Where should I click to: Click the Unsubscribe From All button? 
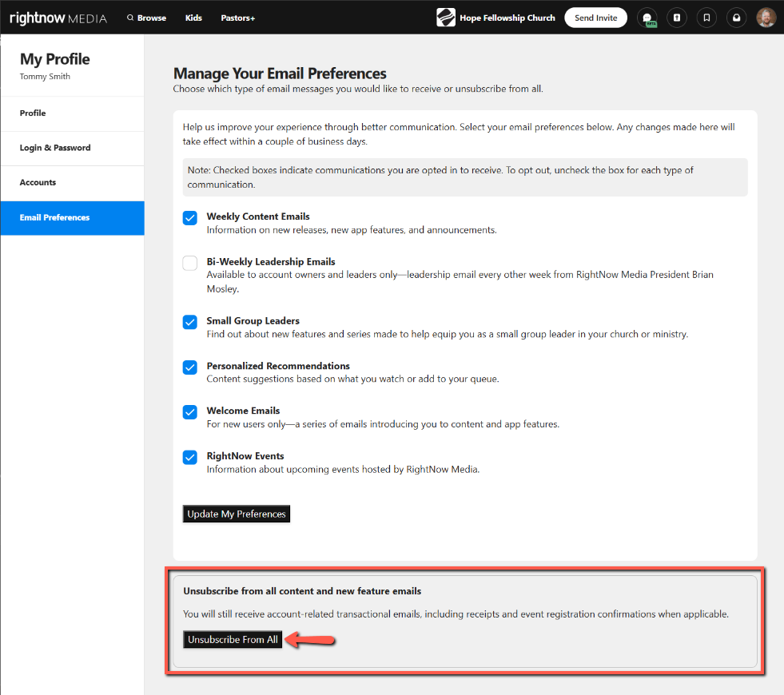point(233,640)
